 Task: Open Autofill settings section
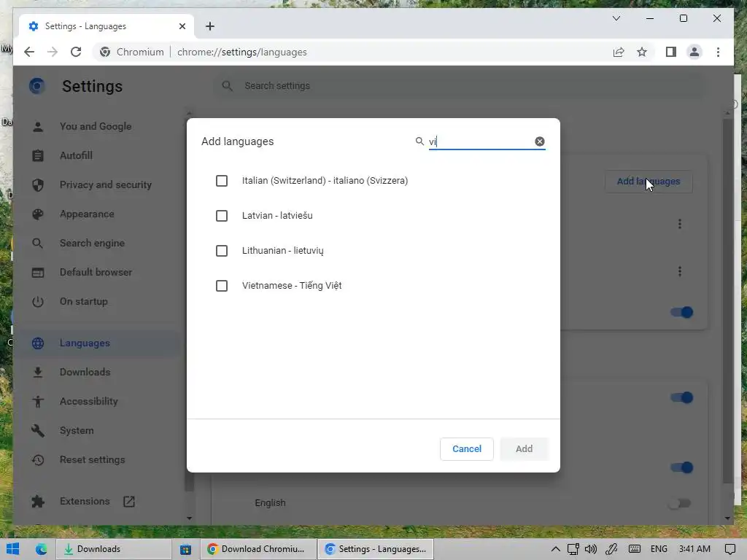click(76, 156)
